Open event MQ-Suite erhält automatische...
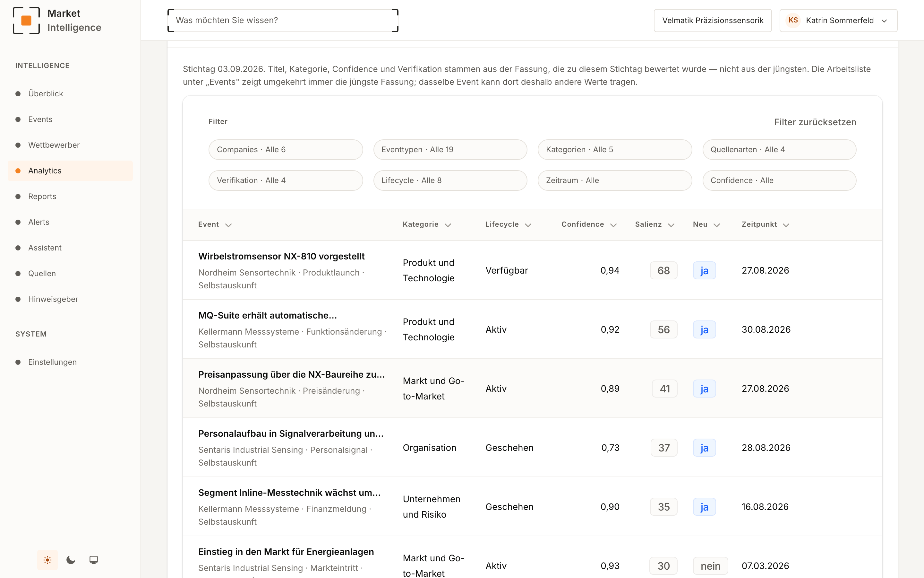The width and height of the screenshot is (924, 578). pos(267,316)
